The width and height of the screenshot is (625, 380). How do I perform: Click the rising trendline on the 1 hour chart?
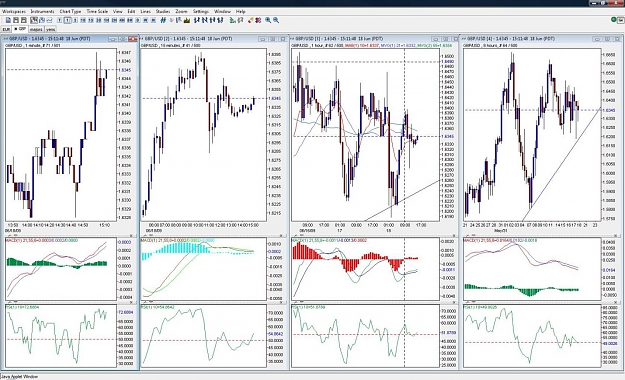click(x=402, y=201)
